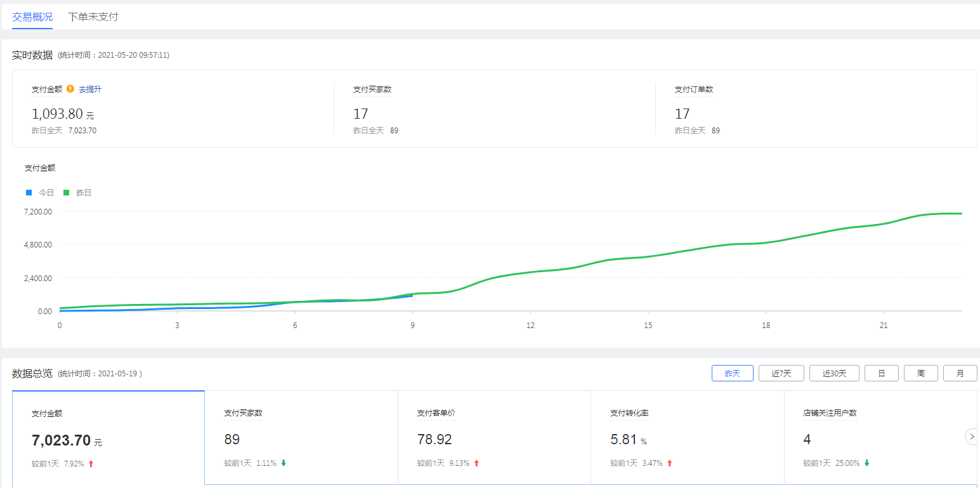980x488 pixels.
Task: Select the 近7天 time range button
Action: tap(781, 373)
